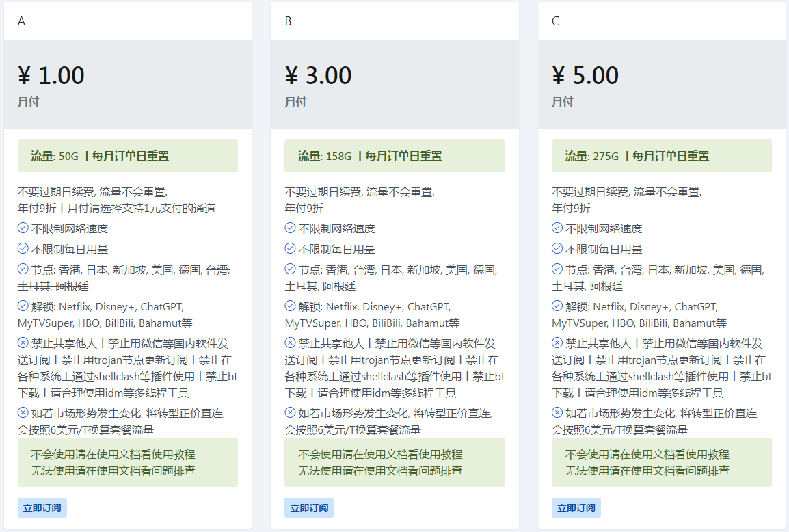Click the 解锁 check icon in plan B

(291, 306)
